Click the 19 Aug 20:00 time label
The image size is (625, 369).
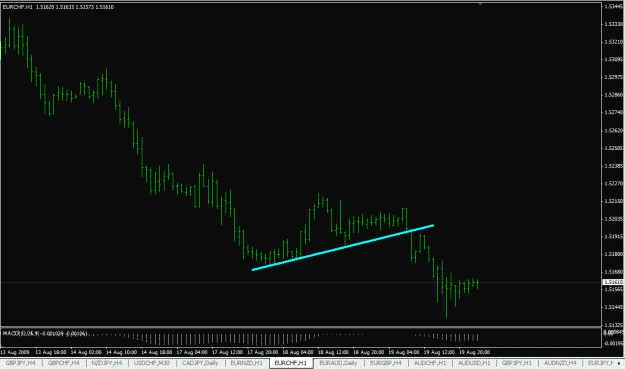coord(474,352)
